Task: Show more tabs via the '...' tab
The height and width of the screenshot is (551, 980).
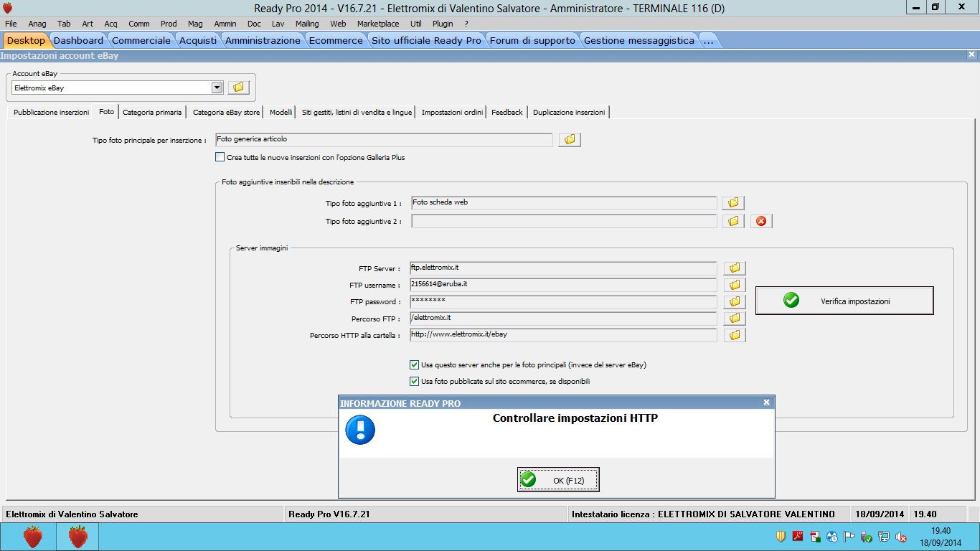Action: 708,40
